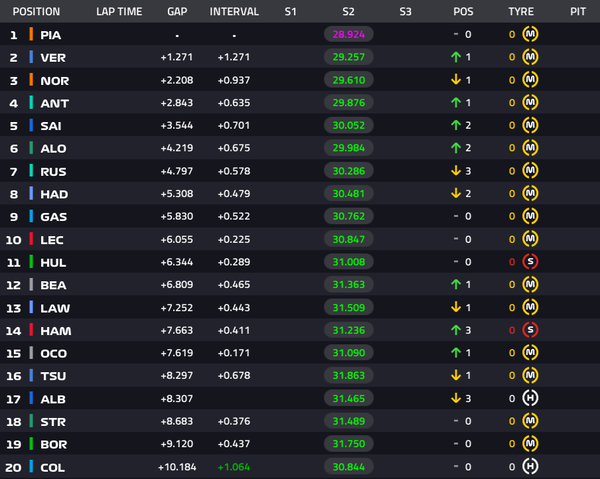The image size is (600, 479).
Task: Click sector time 29.257 for VER
Action: (x=349, y=57)
